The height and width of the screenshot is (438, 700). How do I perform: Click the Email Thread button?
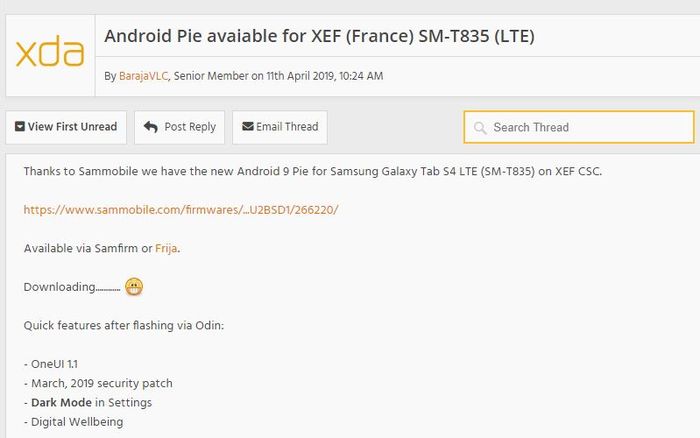[280, 127]
